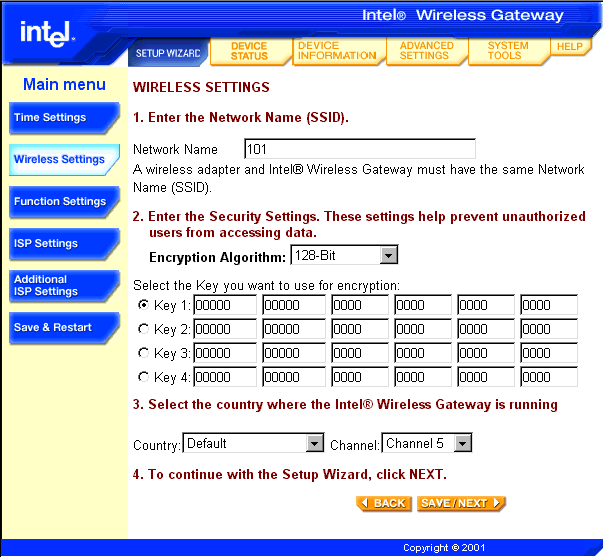603x557 pixels.
Task: Go to the Advanced Settings tab
Action: click(x=426, y=51)
